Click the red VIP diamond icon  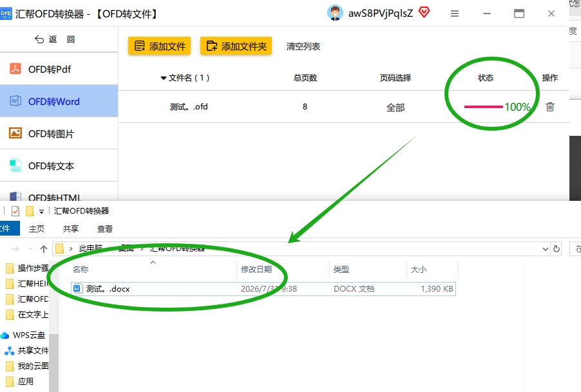424,12
